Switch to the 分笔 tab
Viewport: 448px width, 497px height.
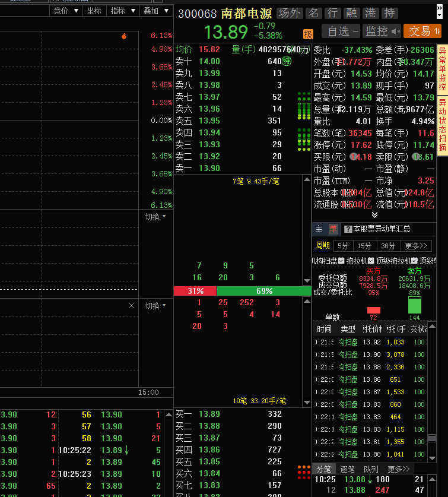(323, 469)
